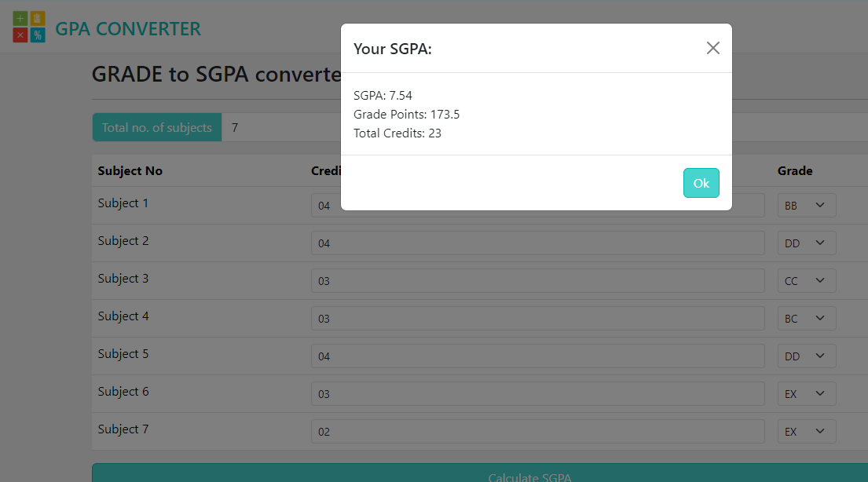Click the multiplication tile in the logo

(x=20, y=35)
